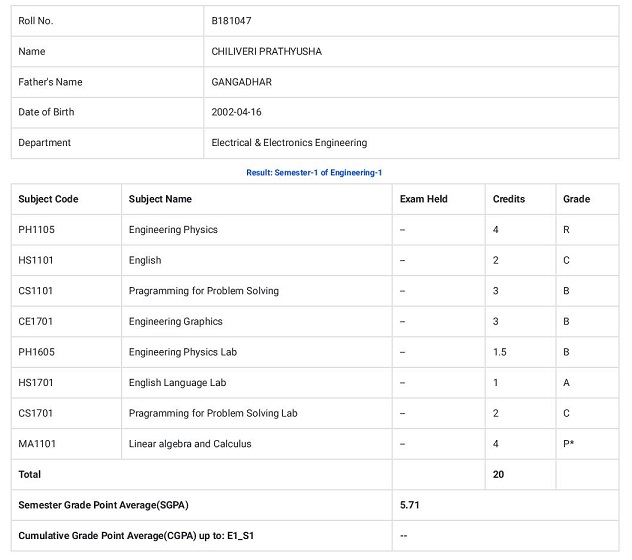Image resolution: width=632 pixels, height=560 pixels.
Task: Click the Result: Semester-1 of Engineering-1 heading
Action: 314,173
